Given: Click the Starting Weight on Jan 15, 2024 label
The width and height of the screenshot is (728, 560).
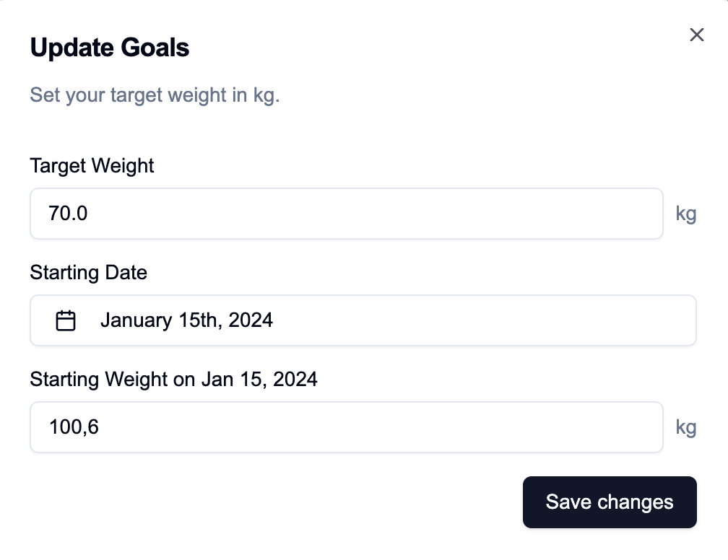Looking at the screenshot, I should pyautogui.click(x=173, y=379).
